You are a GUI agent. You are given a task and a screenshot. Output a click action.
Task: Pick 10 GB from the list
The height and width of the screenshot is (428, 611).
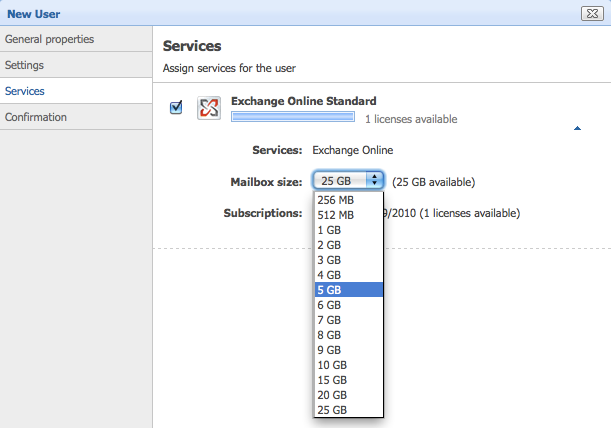pyautogui.click(x=349, y=365)
